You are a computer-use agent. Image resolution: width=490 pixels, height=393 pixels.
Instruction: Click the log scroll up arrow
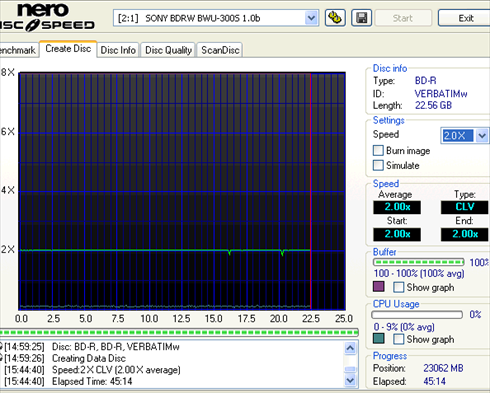(x=350, y=348)
